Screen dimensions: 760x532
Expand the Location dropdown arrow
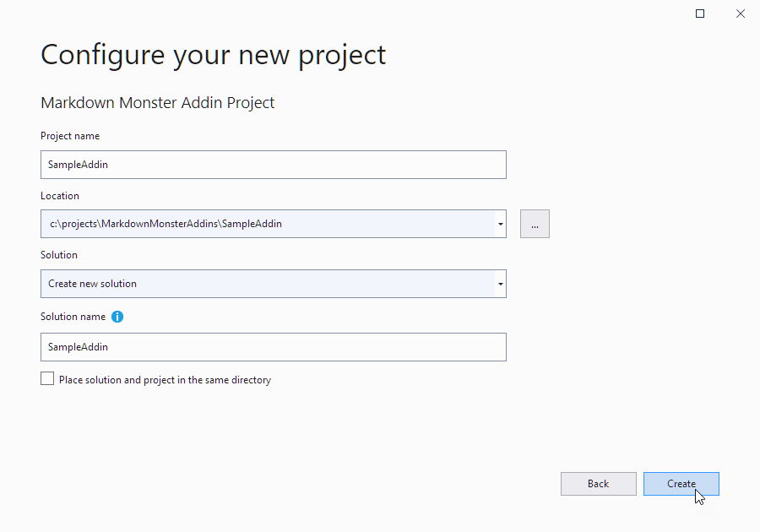pyautogui.click(x=501, y=224)
